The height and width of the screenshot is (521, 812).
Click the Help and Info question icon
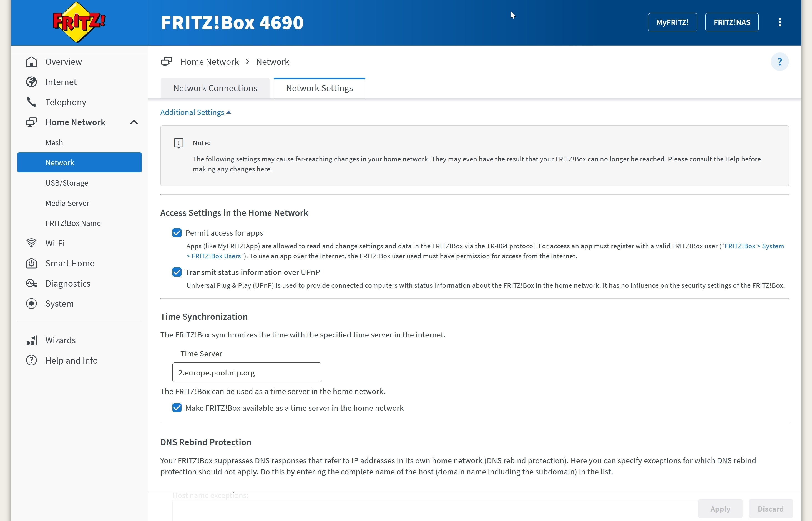[31, 361]
